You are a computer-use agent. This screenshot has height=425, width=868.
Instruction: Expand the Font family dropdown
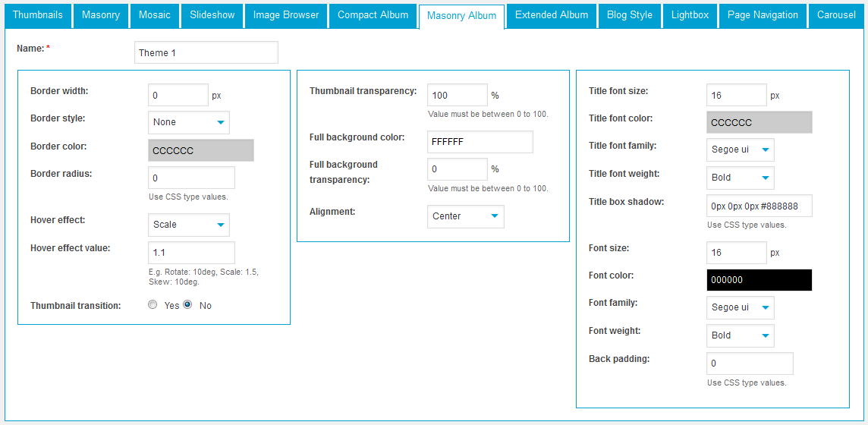(x=740, y=307)
